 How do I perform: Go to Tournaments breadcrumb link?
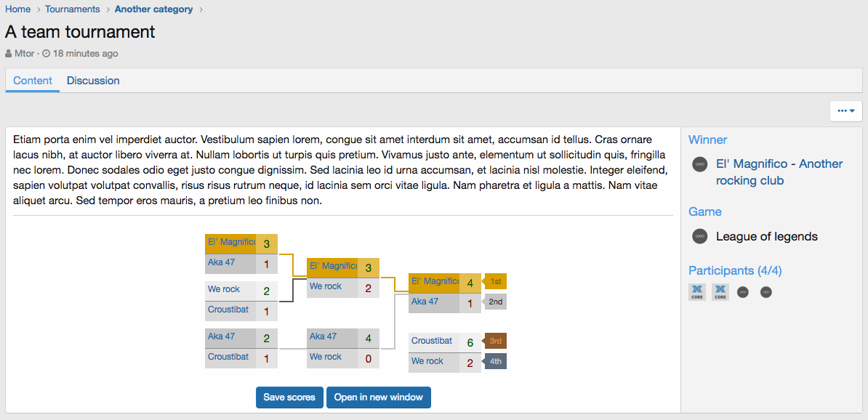point(73,9)
